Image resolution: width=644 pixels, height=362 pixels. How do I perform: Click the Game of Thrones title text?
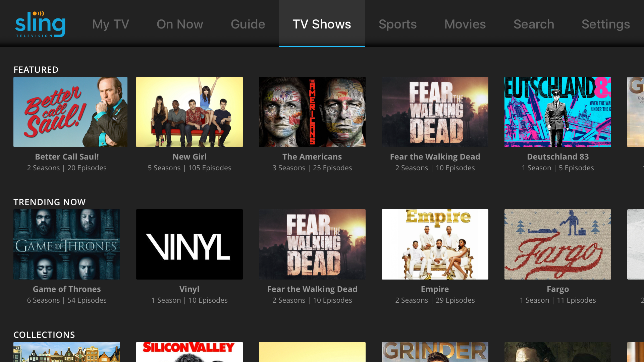(67, 289)
